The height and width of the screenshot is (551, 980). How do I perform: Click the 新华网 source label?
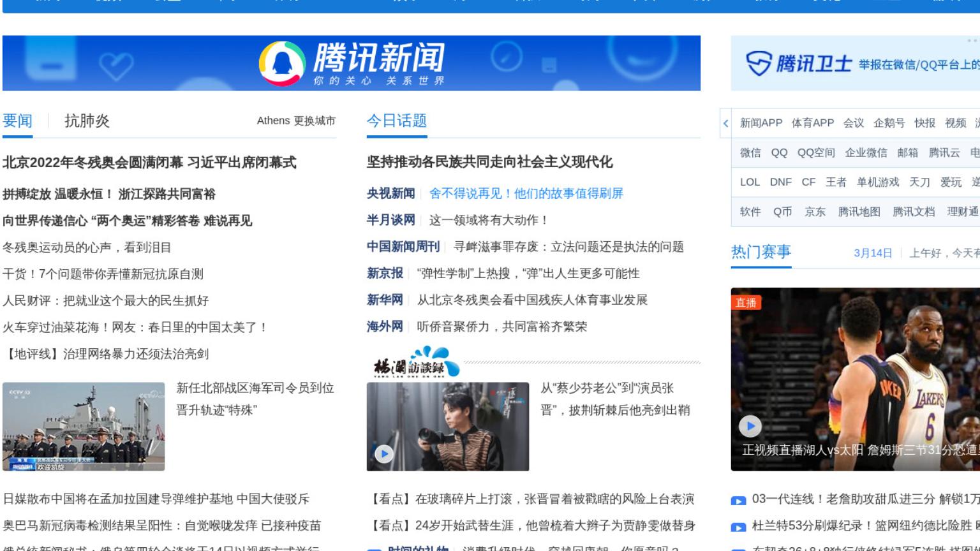point(385,300)
